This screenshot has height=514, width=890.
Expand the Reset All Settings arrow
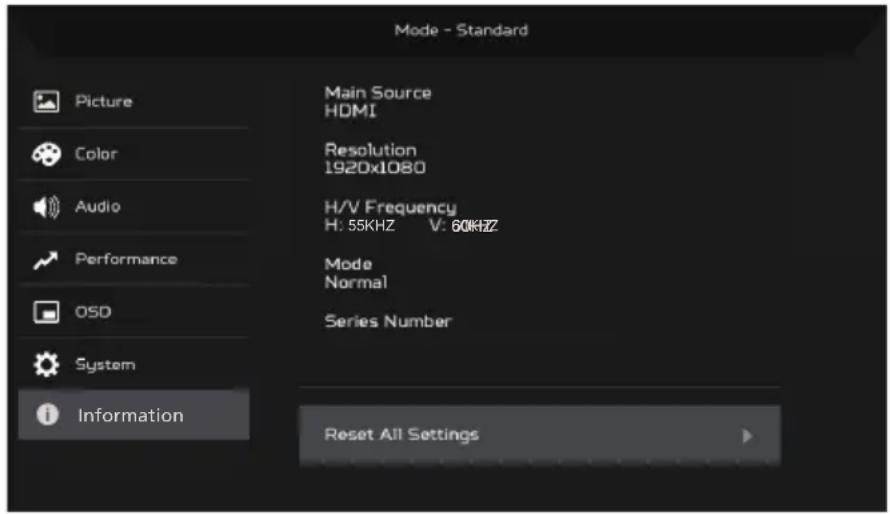747,436
